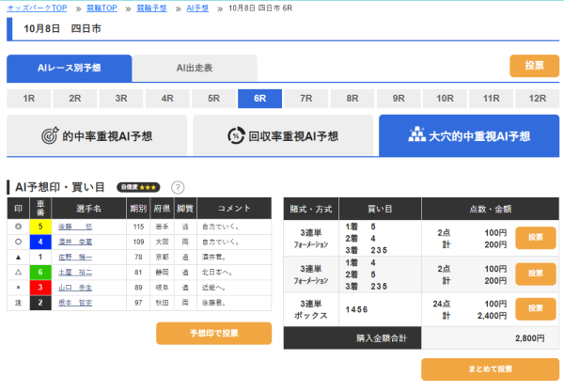Screen dimensions: 564x392
Task: Click the 自信度 star rating badge
Action: (138, 187)
